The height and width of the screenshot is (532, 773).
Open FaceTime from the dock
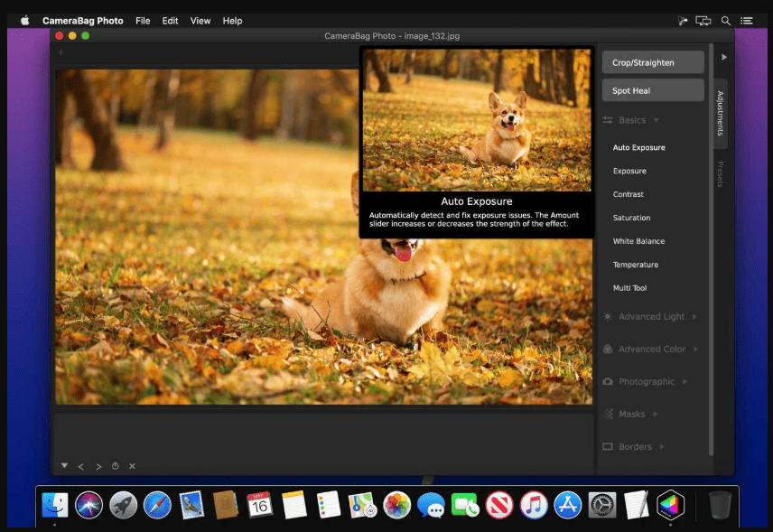(x=465, y=505)
